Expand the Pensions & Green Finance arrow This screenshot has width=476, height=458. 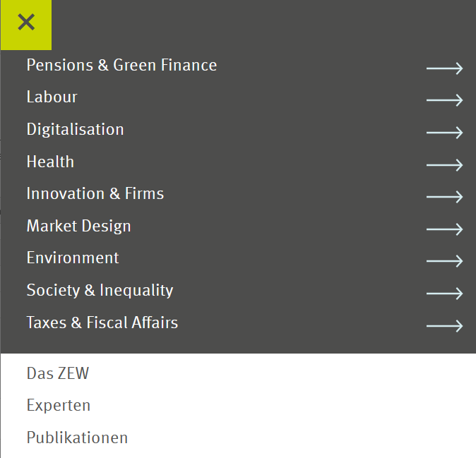pos(444,68)
